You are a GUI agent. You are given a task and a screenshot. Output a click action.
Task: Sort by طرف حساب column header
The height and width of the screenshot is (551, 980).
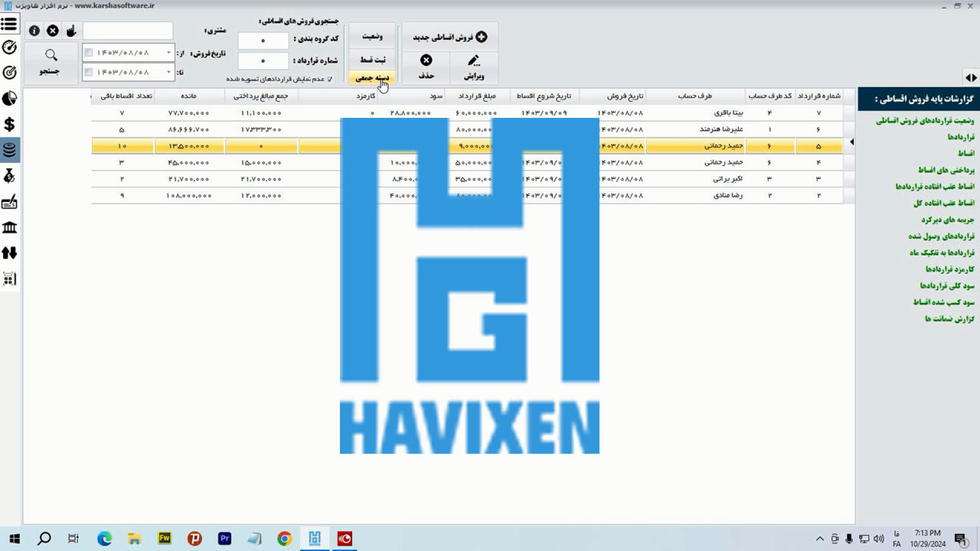pyautogui.click(x=695, y=96)
